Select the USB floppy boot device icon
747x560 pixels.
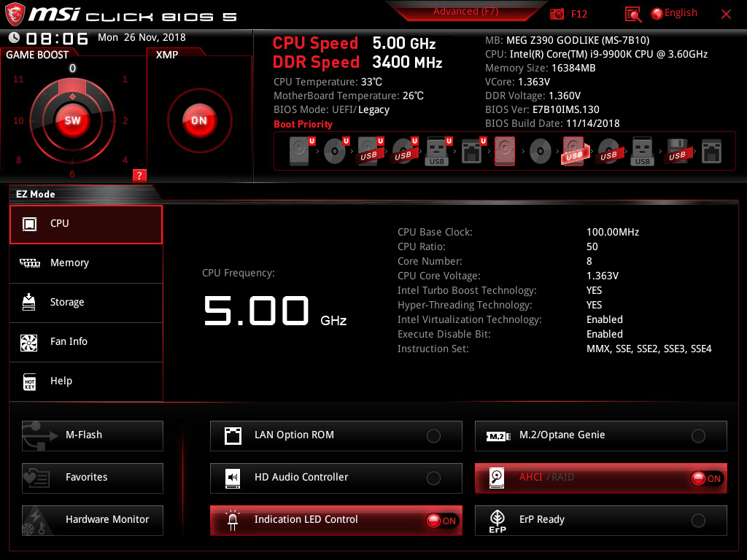point(676,151)
